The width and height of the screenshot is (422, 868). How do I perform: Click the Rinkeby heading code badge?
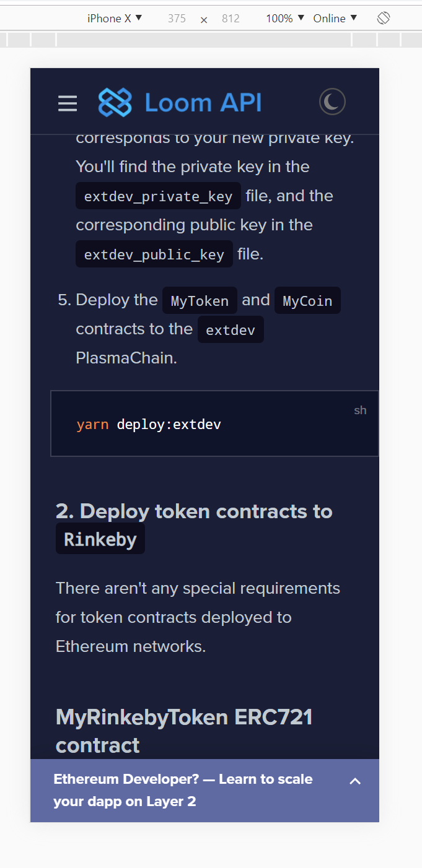[x=100, y=539]
